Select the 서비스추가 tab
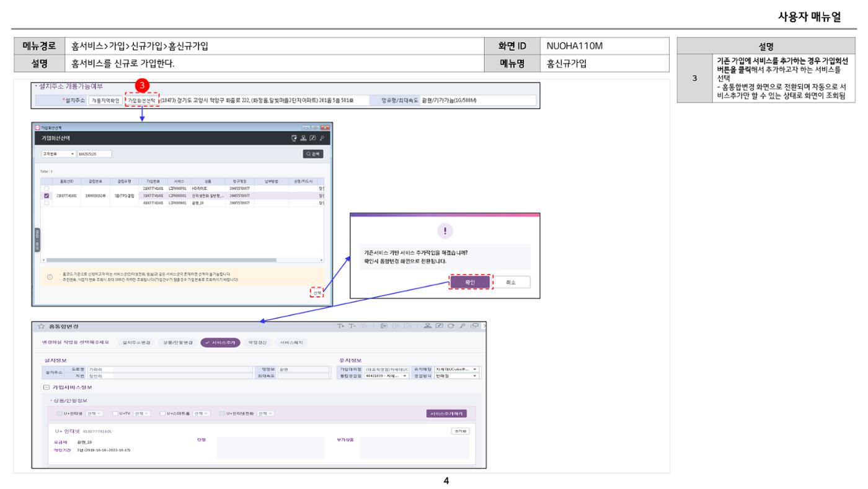 click(221, 343)
